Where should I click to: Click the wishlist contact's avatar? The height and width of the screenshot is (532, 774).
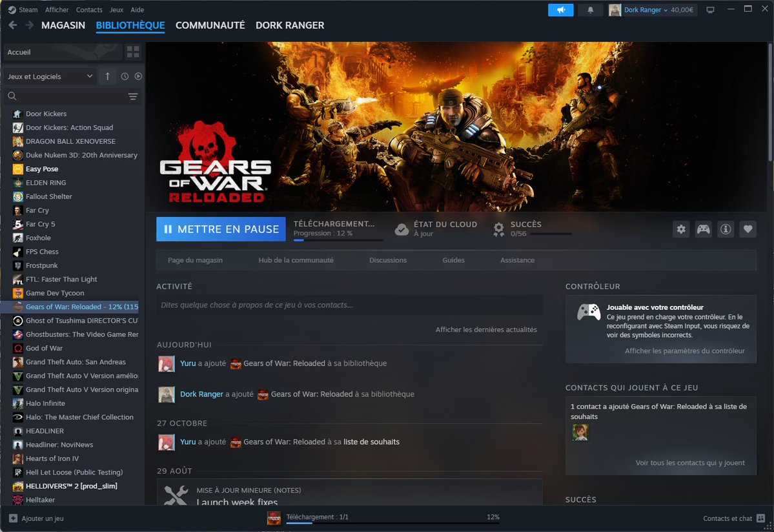580,433
